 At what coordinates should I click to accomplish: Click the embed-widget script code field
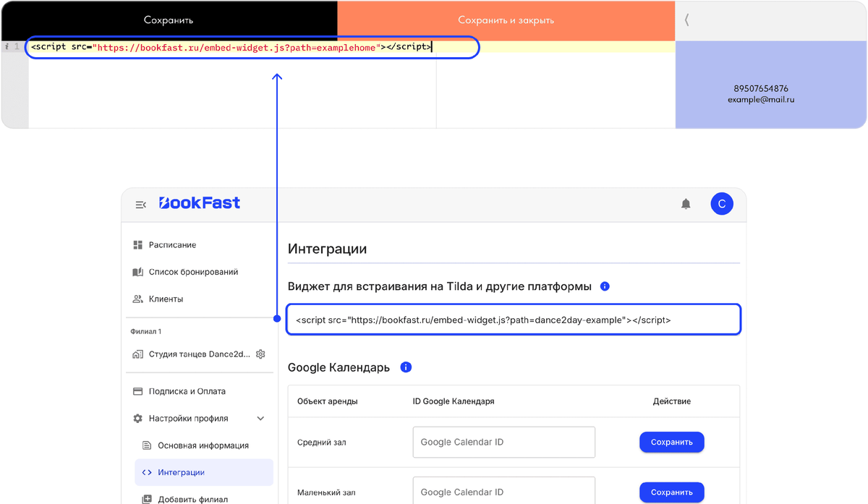coord(514,320)
